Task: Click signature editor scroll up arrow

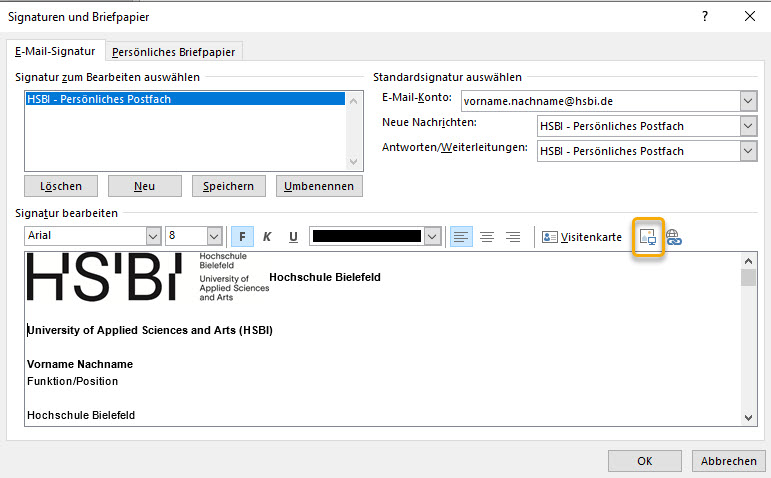Action: click(x=748, y=261)
